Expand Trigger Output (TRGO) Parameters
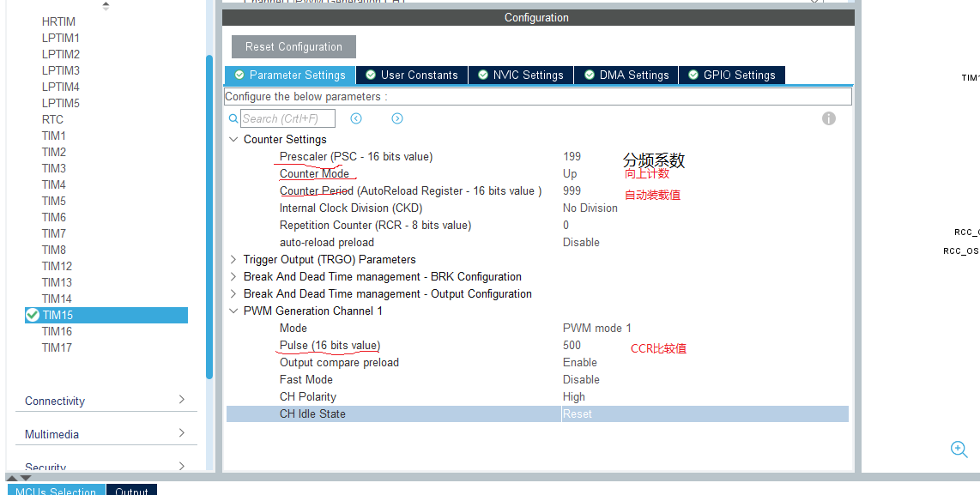The width and height of the screenshot is (980, 495). point(233,259)
